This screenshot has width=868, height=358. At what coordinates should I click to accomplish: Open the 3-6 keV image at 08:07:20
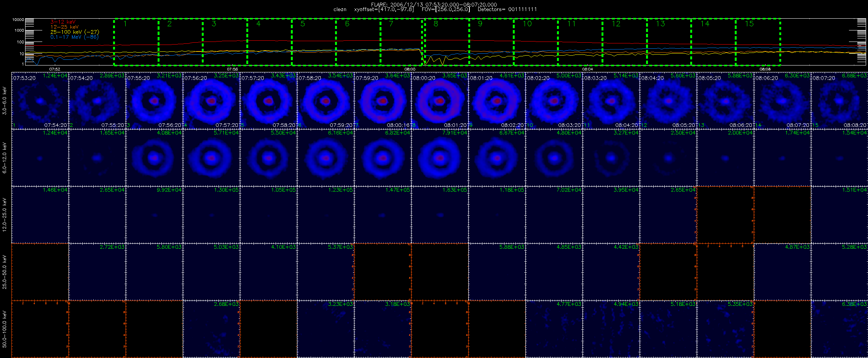pos(839,101)
